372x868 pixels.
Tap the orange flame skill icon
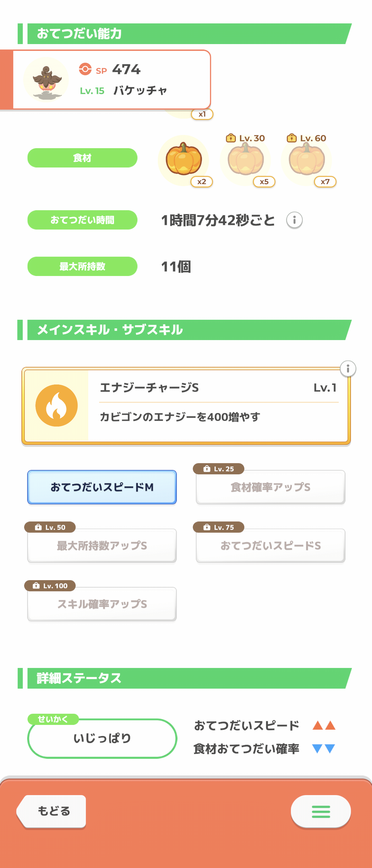tap(57, 406)
